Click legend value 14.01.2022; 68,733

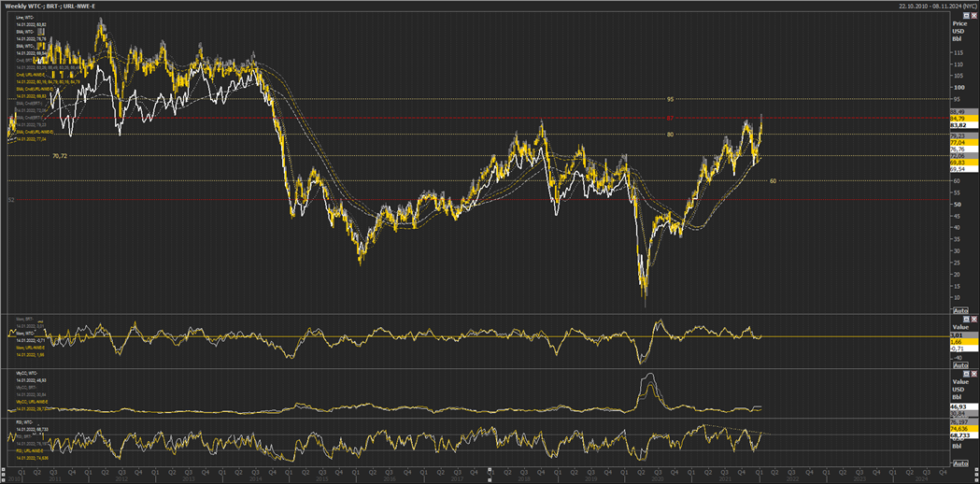(x=32, y=430)
